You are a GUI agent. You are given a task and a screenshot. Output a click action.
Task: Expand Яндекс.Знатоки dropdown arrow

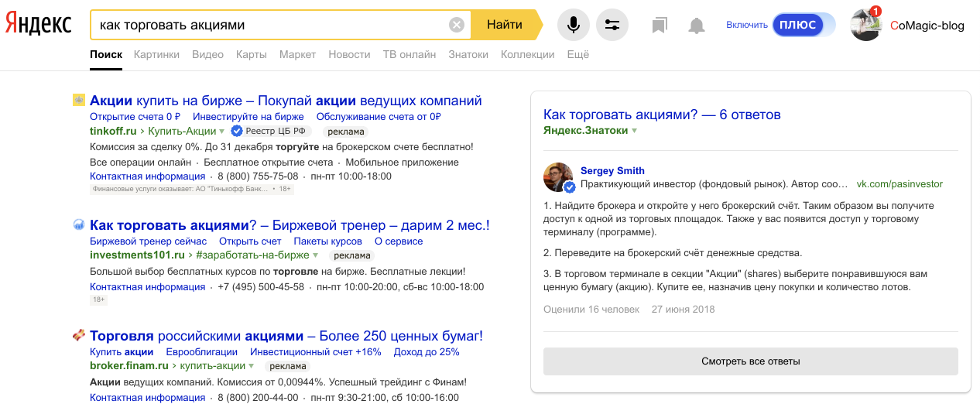(x=635, y=131)
